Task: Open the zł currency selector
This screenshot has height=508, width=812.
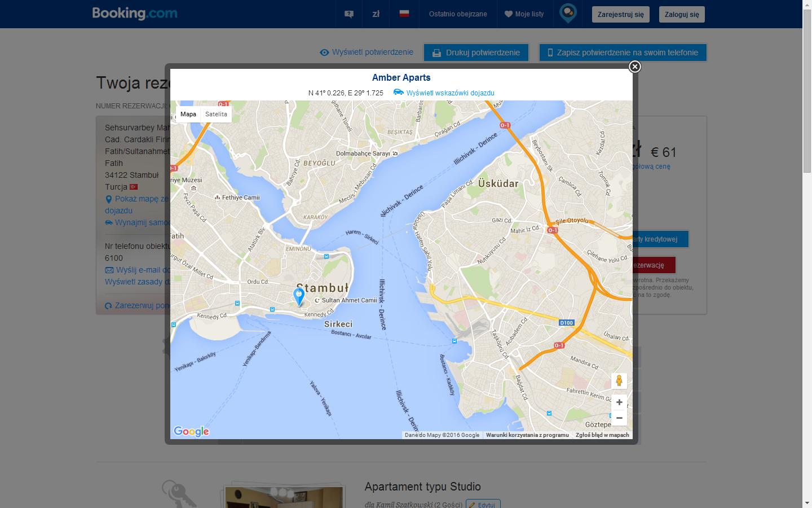Action: point(376,14)
